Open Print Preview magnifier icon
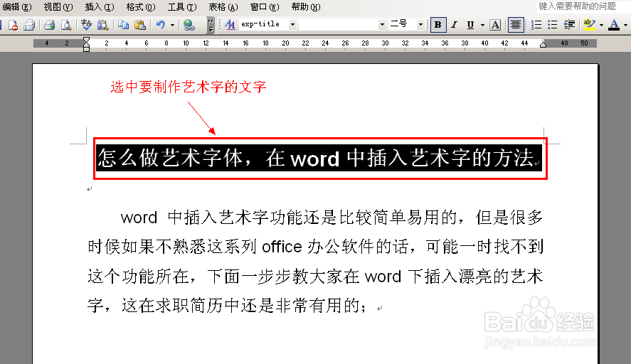 pos(66,25)
